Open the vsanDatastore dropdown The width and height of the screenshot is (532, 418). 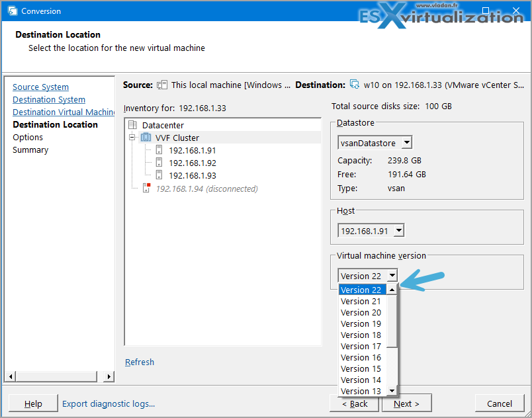(x=407, y=142)
